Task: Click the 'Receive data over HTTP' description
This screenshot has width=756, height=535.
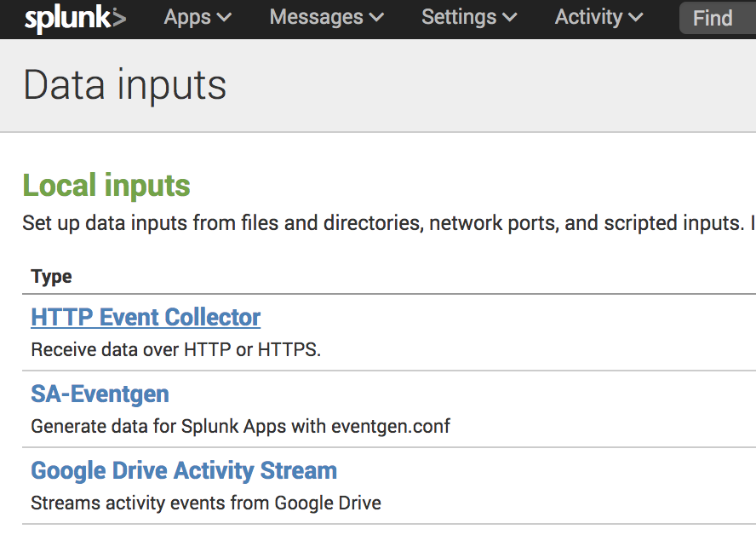Action: coord(175,349)
